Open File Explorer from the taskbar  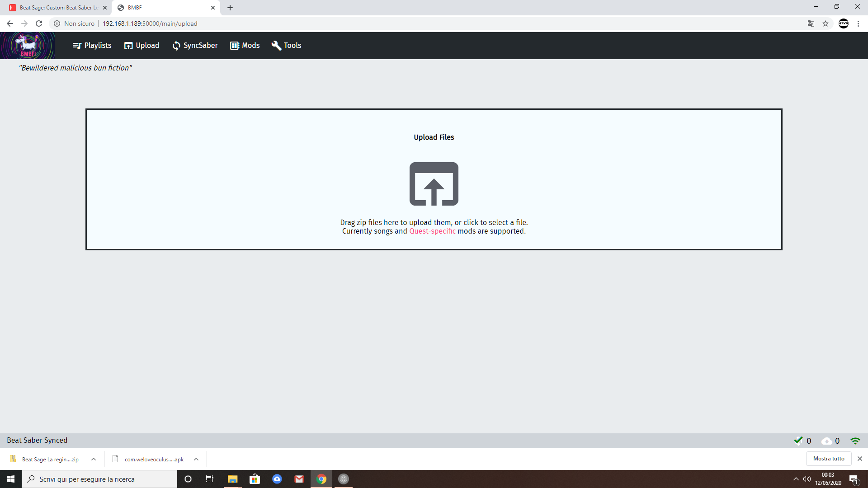click(232, 479)
